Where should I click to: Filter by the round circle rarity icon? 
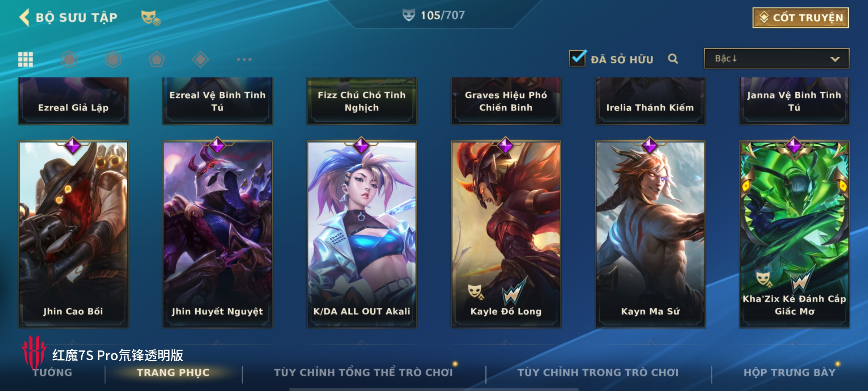click(x=69, y=59)
